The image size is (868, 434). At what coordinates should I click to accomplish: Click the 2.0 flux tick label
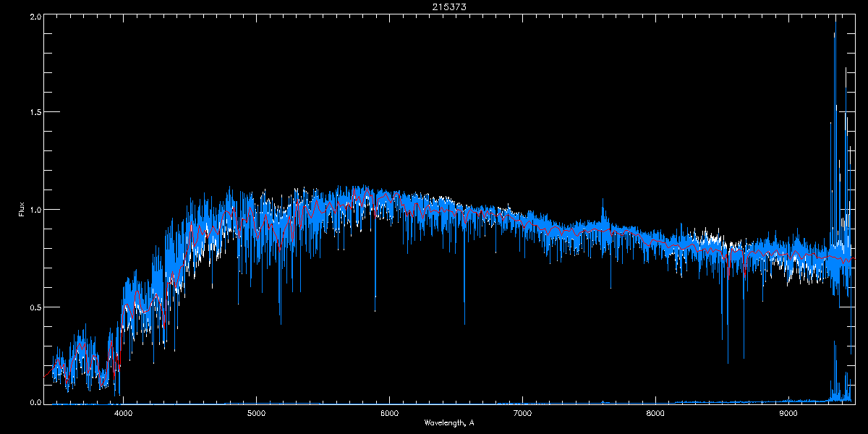click(33, 16)
